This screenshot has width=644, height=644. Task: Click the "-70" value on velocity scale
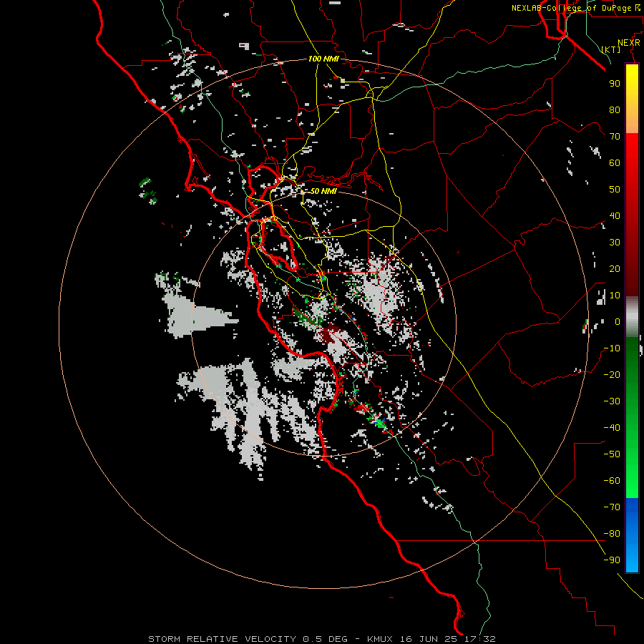612,507
